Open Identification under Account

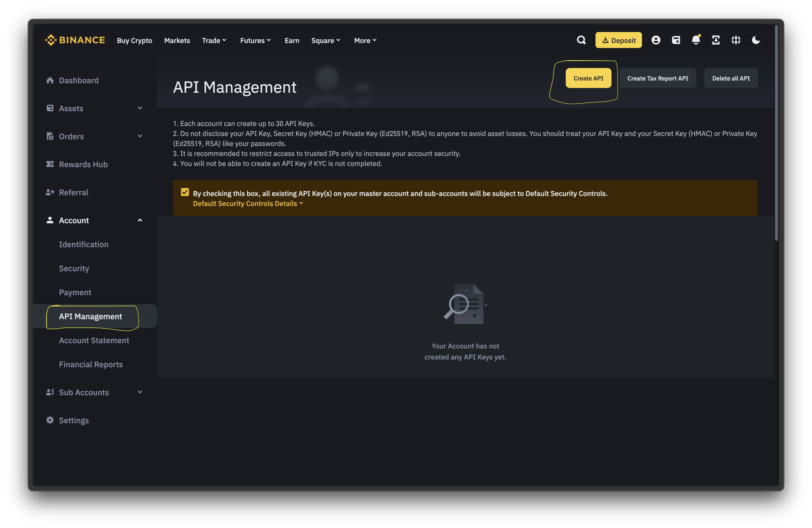[83, 244]
